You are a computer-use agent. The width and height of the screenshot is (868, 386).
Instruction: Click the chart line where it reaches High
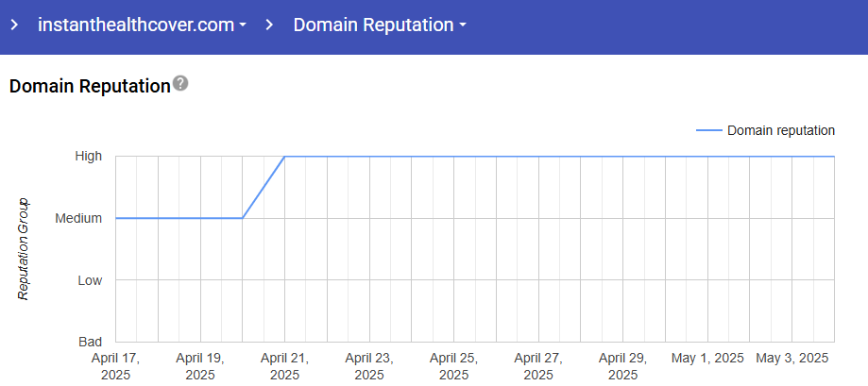[285, 157]
